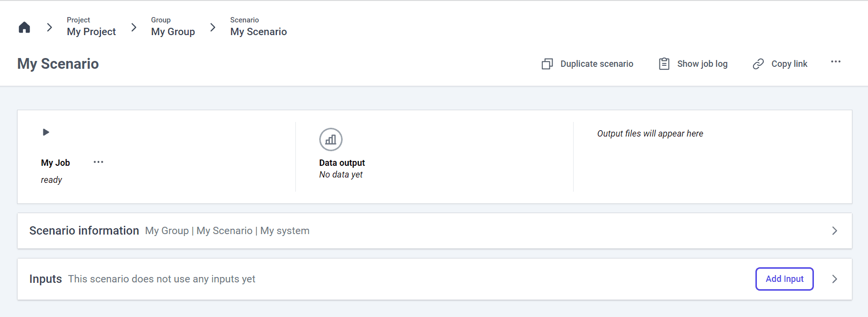The height and width of the screenshot is (317, 868).
Task: Open the scenario more options menu
Action: [836, 62]
